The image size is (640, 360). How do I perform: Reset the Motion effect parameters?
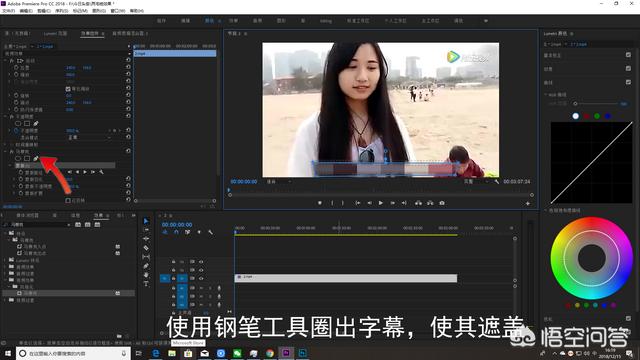(x=128, y=60)
